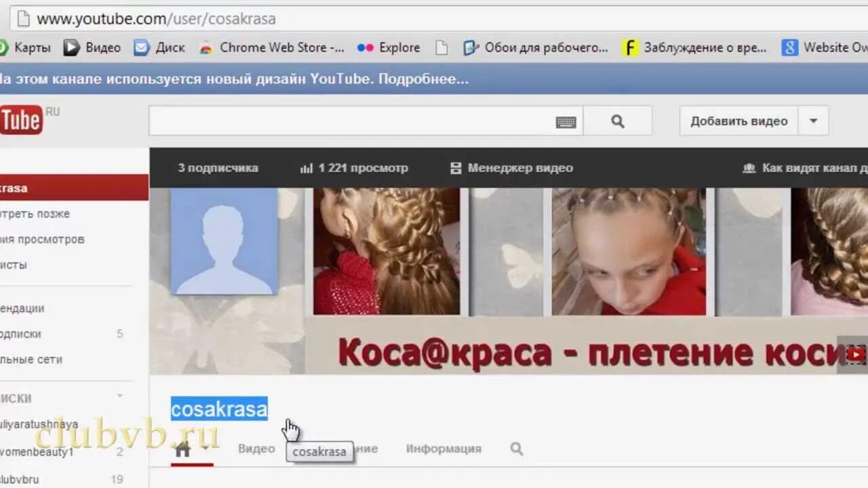Switch to the Информация channel tab
The width and height of the screenshot is (868, 488).
point(443,449)
